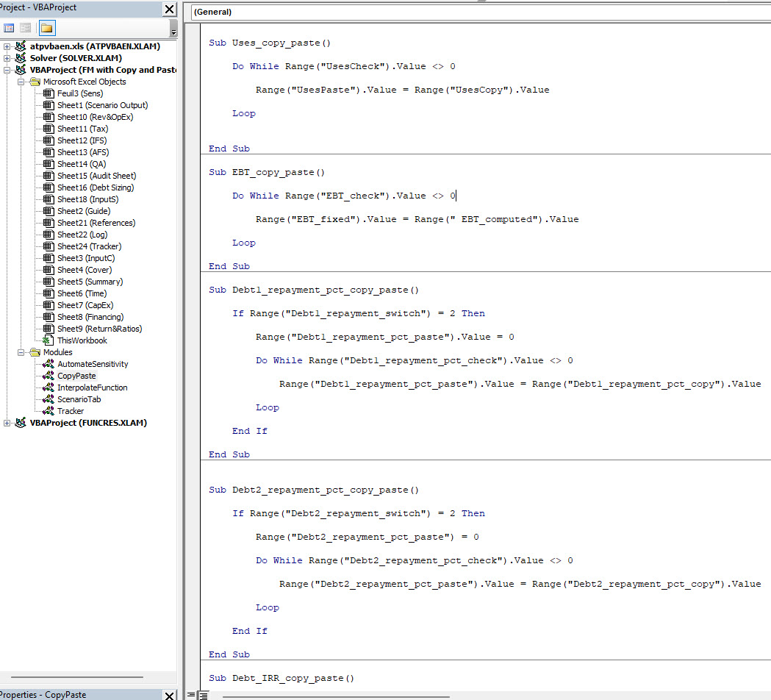The width and height of the screenshot is (771, 700).
Task: Select Sheet6 (Time) in the tree
Action: 82,293
